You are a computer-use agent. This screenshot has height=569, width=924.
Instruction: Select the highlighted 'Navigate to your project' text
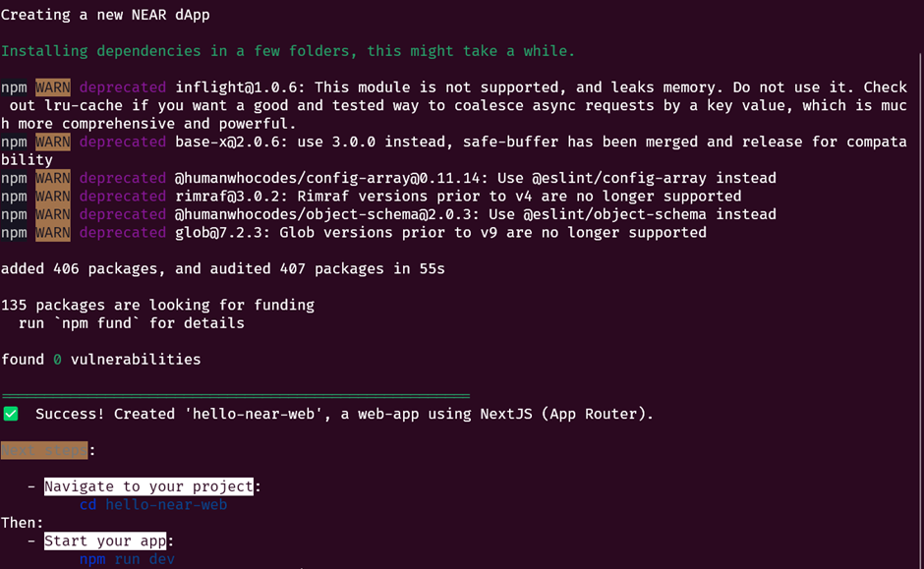point(148,486)
